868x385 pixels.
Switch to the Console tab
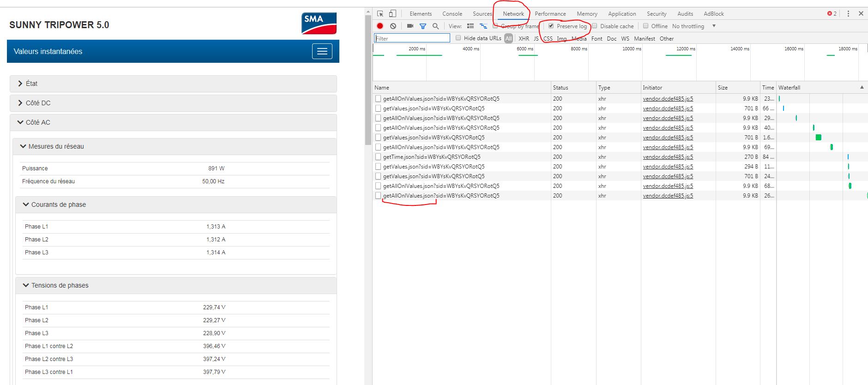[452, 14]
